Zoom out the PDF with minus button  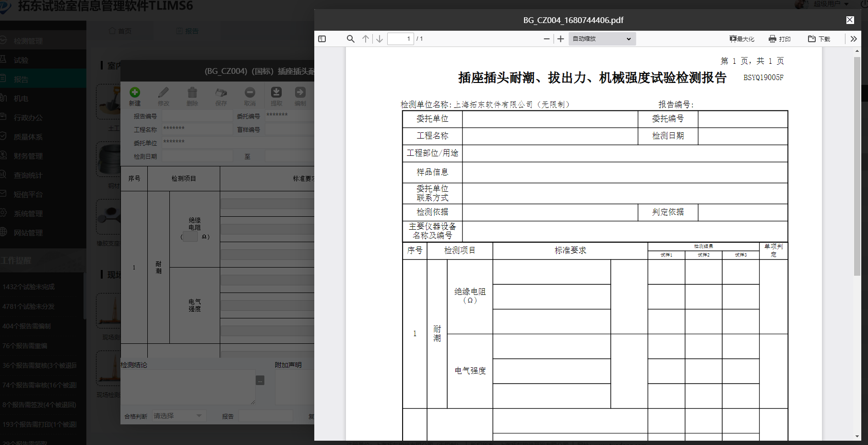pos(547,39)
